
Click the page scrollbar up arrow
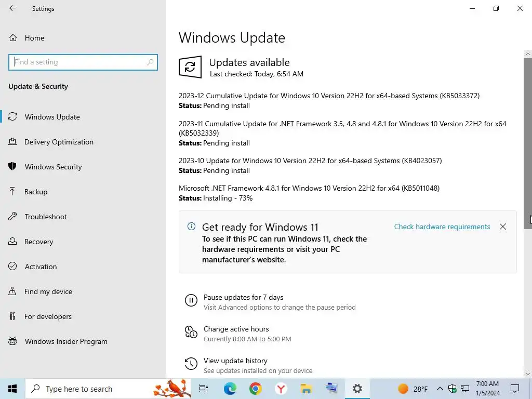coord(528,54)
